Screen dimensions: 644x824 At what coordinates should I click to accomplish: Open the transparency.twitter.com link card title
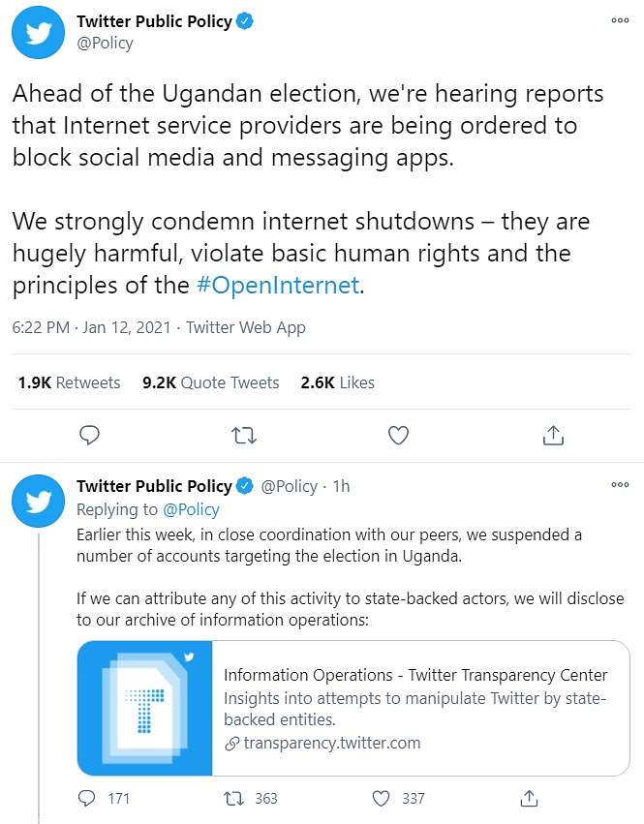(415, 675)
